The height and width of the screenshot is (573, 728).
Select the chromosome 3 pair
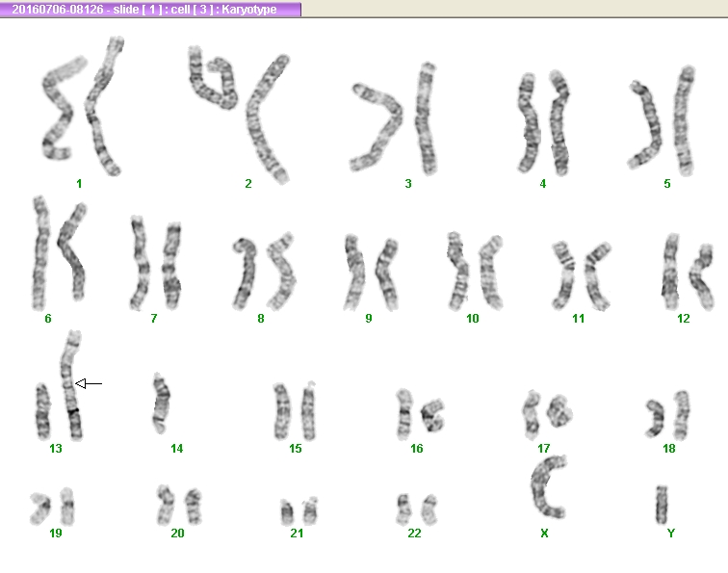[394, 118]
